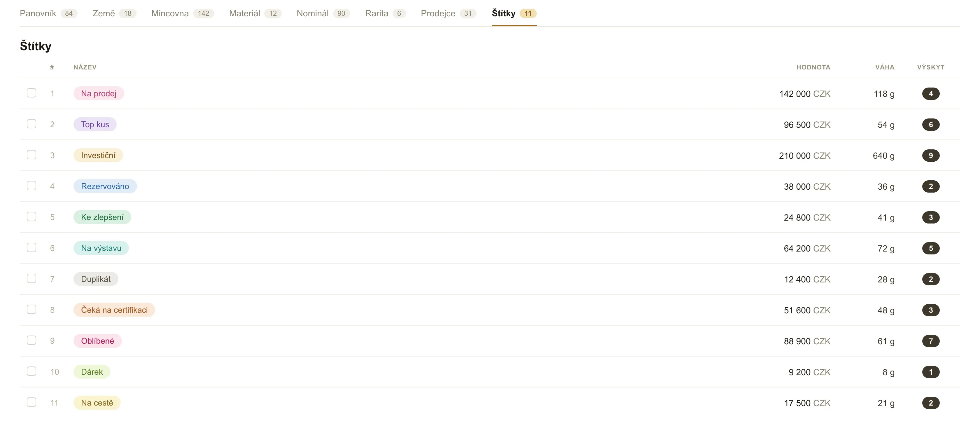Sort by the Hodnota column header
The image size is (980, 433).
coord(813,67)
